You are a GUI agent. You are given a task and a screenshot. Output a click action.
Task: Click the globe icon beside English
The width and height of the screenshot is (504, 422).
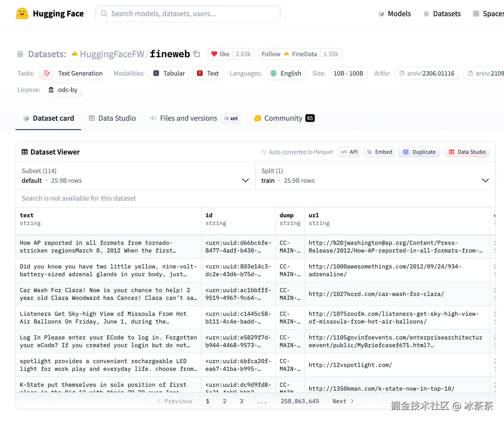[274, 73]
